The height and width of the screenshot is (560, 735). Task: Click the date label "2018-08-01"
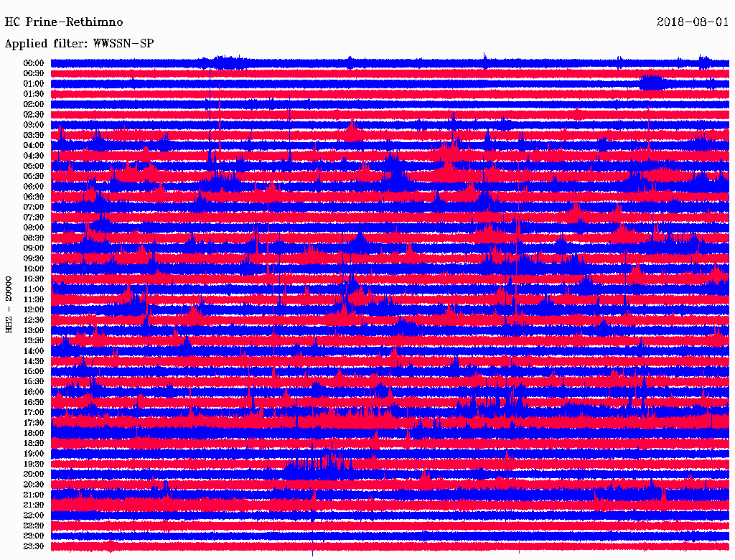coord(693,22)
